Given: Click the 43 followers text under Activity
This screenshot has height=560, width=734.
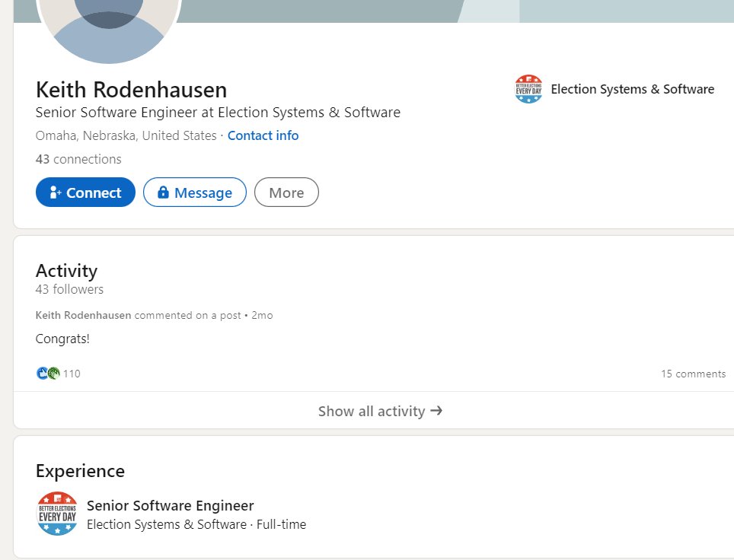Looking at the screenshot, I should click(69, 289).
